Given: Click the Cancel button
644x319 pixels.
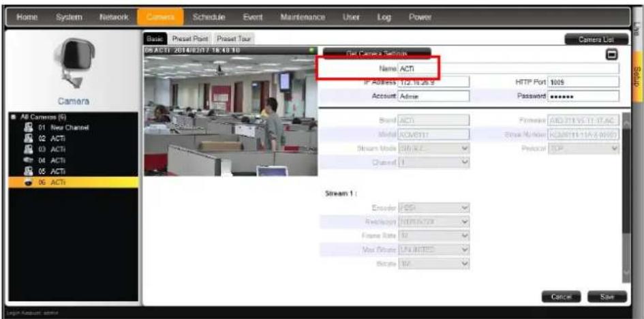Looking at the screenshot, I should coord(561,297).
